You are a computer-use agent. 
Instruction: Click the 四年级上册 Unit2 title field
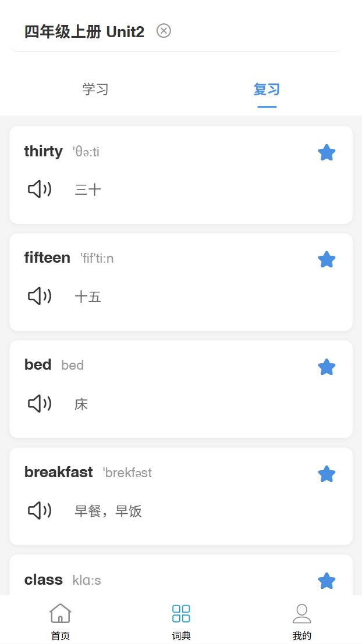(x=84, y=31)
